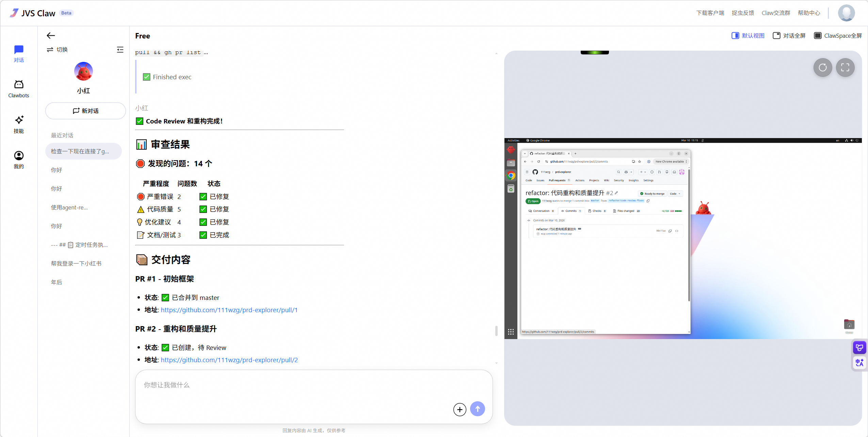Click the 切换 agent switch icon
The width and height of the screenshot is (868, 437).
[x=50, y=49]
